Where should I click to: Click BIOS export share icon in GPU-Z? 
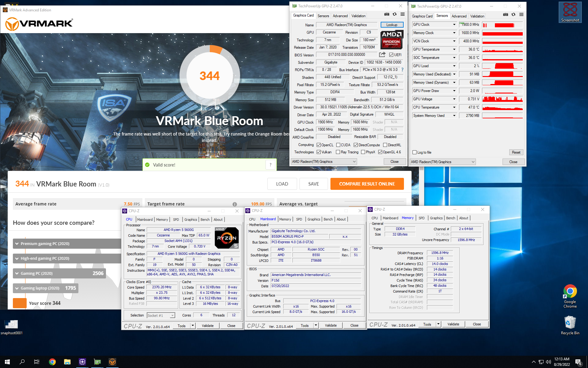[382, 55]
